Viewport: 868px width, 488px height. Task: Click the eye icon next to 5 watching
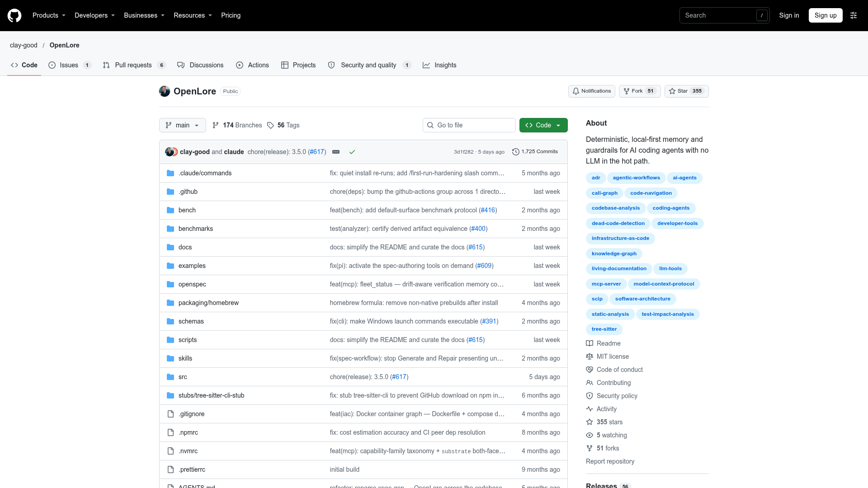coord(590,435)
